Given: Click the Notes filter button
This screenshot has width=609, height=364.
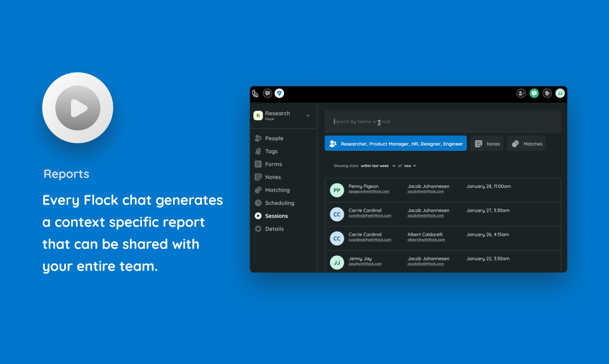Looking at the screenshot, I should click(487, 144).
